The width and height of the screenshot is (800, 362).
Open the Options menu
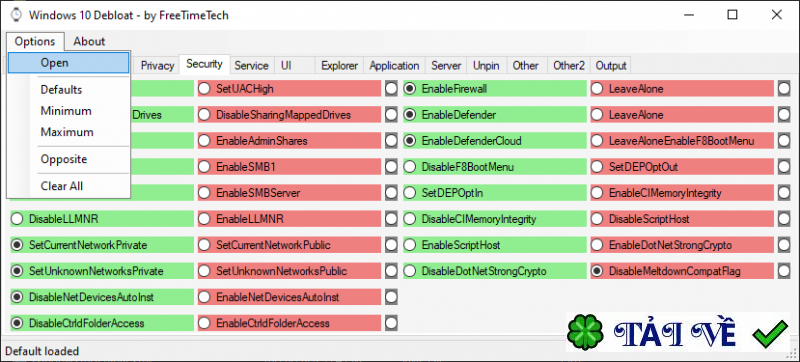pos(35,41)
